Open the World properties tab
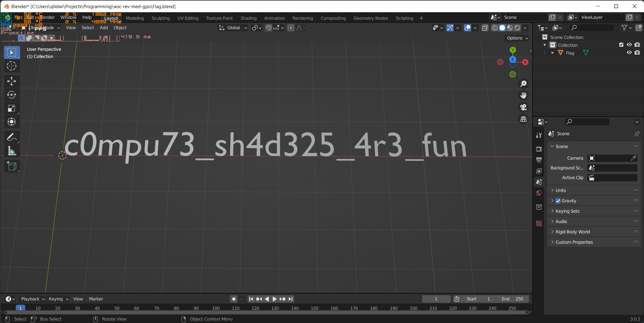 coord(539,193)
